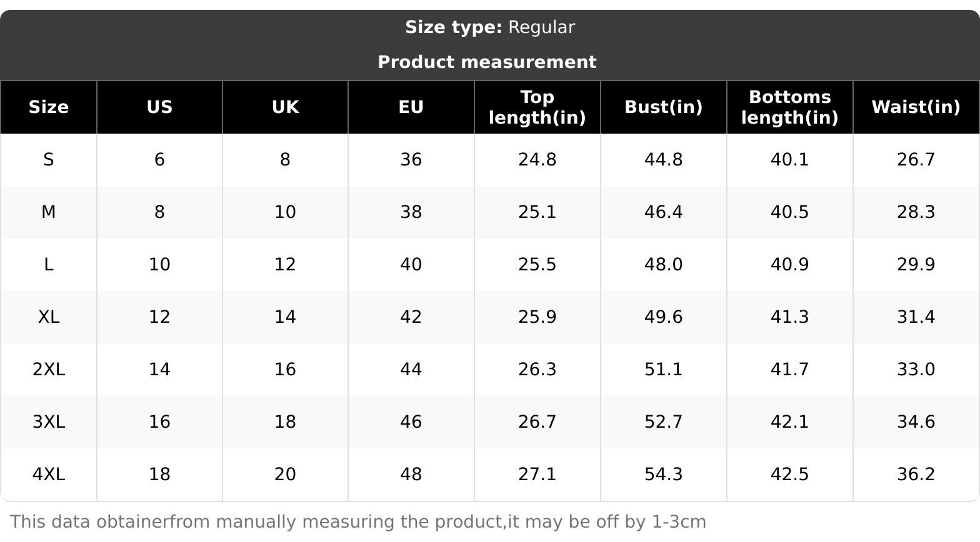980x542 pixels.
Task: Click the 36.2 waist value for 4XL
Action: [x=916, y=475]
